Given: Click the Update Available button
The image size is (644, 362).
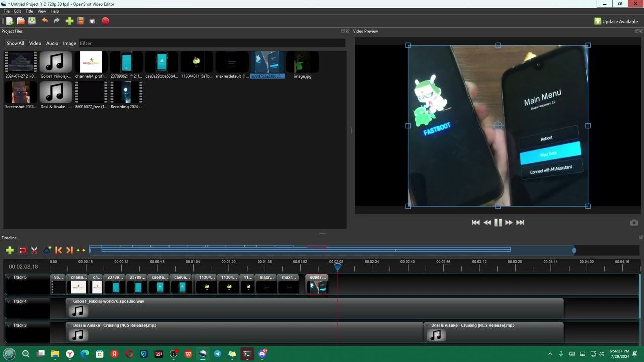Looking at the screenshot, I should (616, 21).
